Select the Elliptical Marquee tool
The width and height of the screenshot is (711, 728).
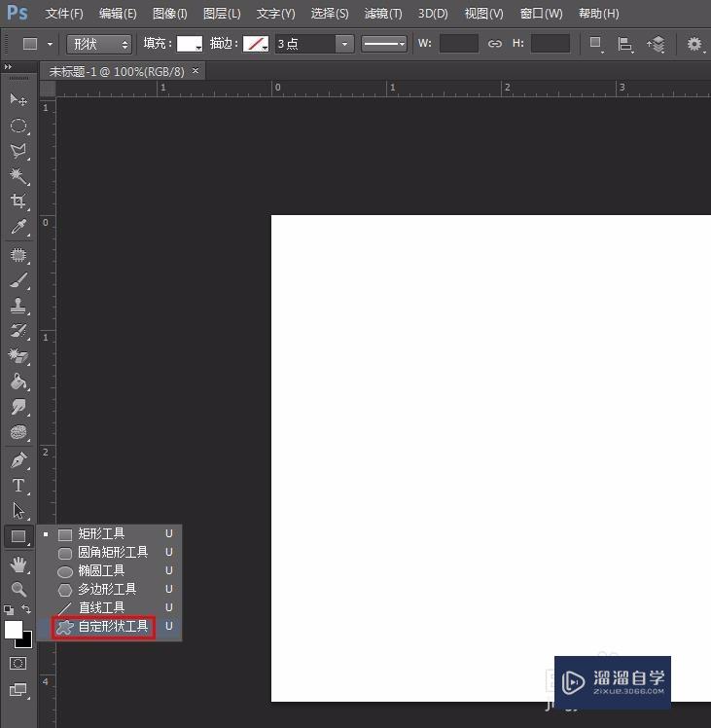[18, 126]
